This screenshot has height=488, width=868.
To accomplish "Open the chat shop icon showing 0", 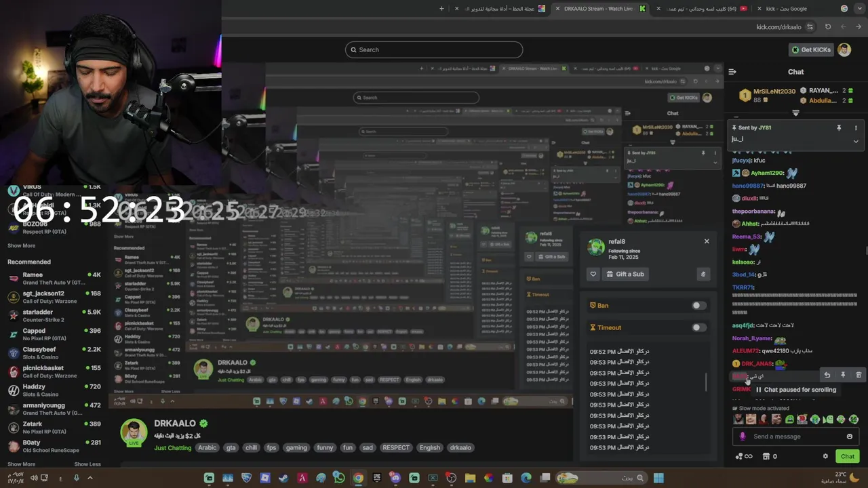I will pos(770,456).
